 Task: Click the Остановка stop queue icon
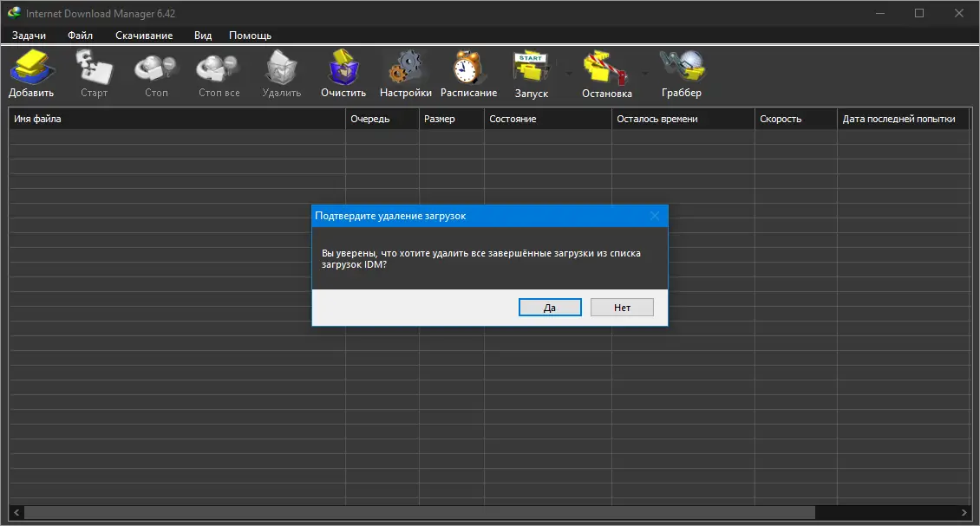tap(604, 68)
